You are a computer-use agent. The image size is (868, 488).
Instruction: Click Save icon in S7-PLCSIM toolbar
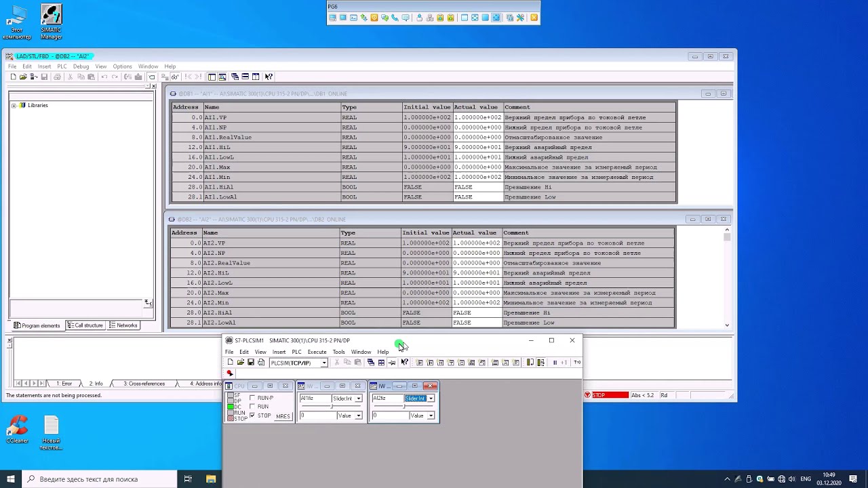[251, 363]
